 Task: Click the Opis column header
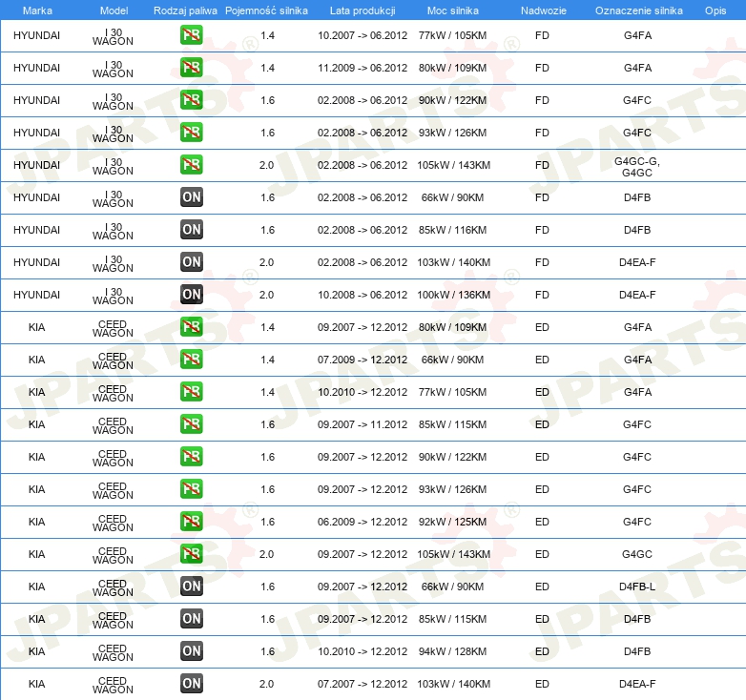pyautogui.click(x=715, y=10)
